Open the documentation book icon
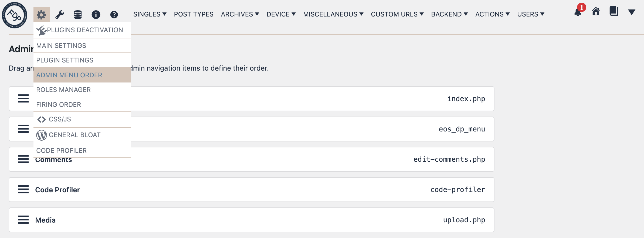Viewport: 644px width, 238px height. pos(614,12)
